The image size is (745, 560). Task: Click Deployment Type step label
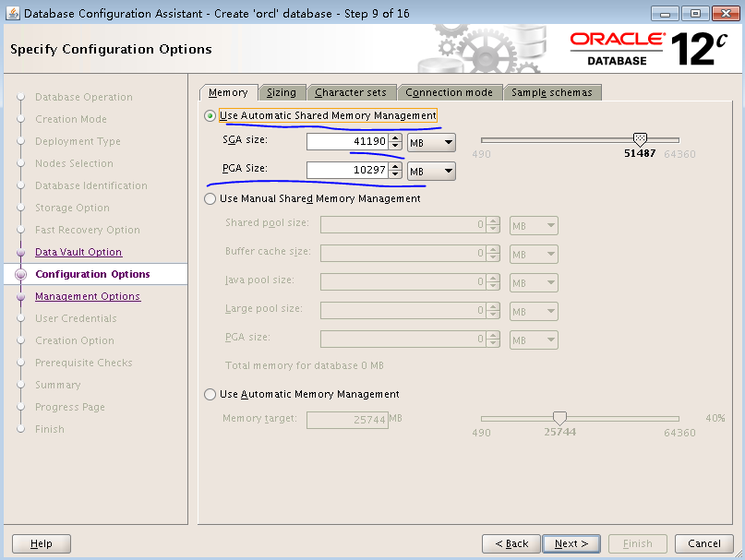pyautogui.click(x=78, y=141)
